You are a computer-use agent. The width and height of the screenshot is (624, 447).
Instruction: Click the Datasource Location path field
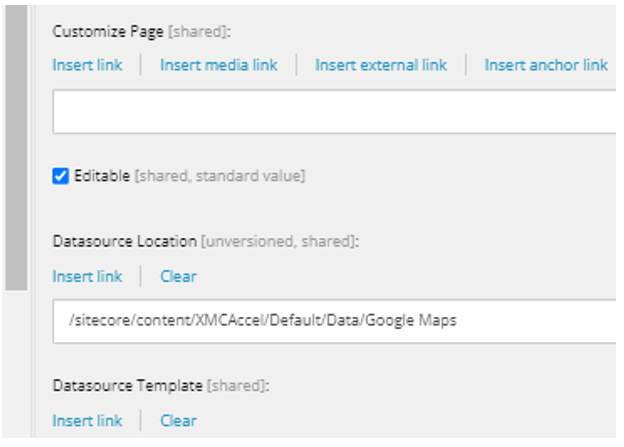(334, 321)
